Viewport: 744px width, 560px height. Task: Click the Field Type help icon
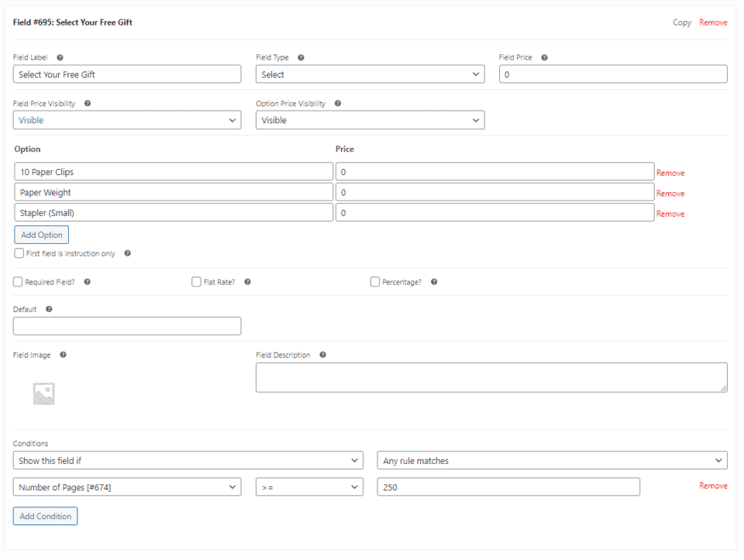pyautogui.click(x=299, y=57)
